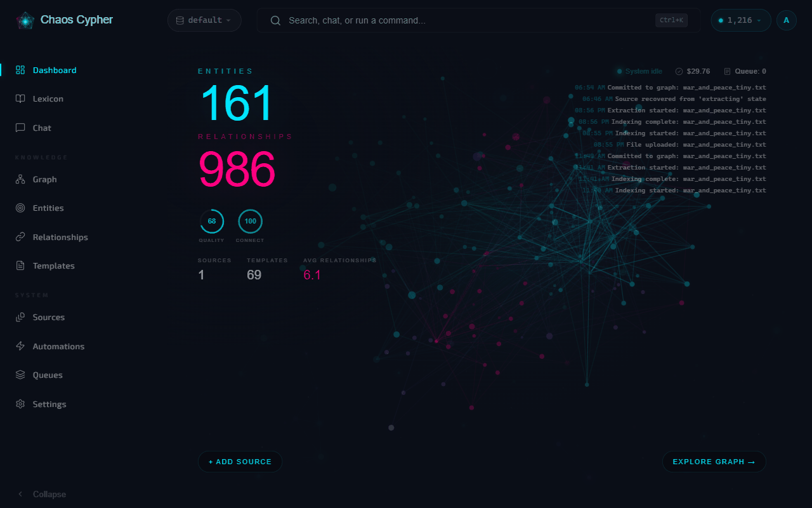Click the 986 relationships count
The height and width of the screenshot is (508, 812).
click(x=237, y=168)
